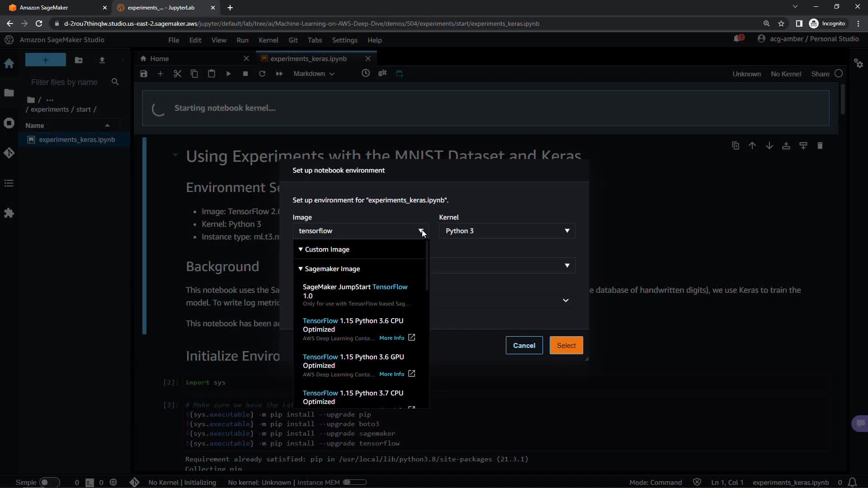This screenshot has height=488, width=868.
Task: Open table of contents sidebar icon
Action: coord(9,183)
